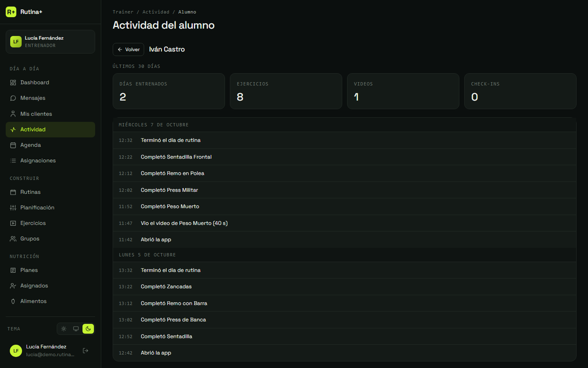Select 12:42 'Abrió la app' entry
This screenshot has width=588, height=368.
click(x=345, y=353)
